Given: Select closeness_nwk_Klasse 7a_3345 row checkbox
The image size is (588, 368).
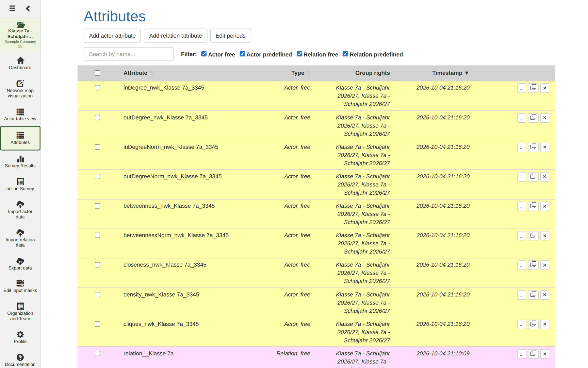Looking at the screenshot, I should [97, 265].
